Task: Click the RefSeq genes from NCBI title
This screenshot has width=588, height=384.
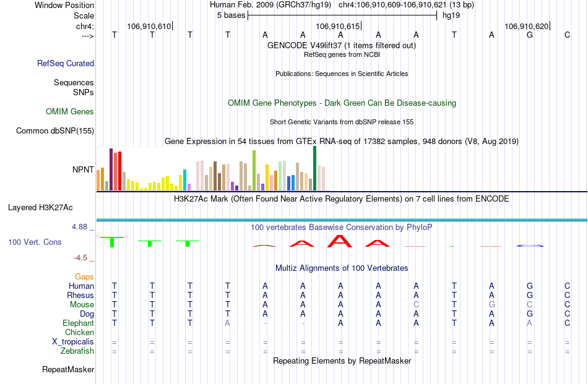Action: [342, 54]
